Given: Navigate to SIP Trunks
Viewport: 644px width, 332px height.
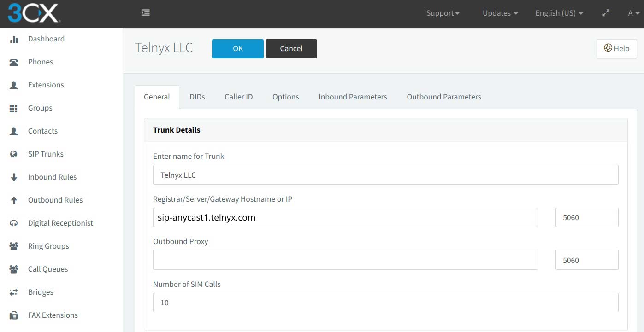Looking at the screenshot, I should [x=46, y=154].
